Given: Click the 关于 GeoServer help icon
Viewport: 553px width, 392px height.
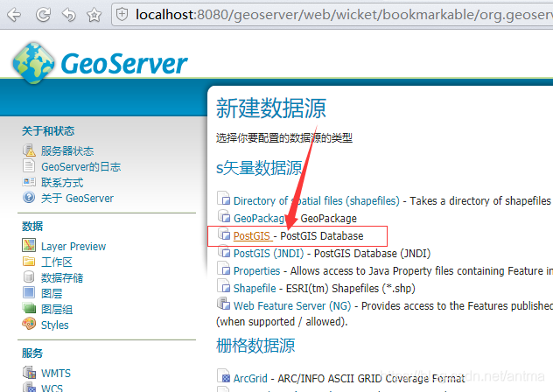Looking at the screenshot, I should (x=29, y=197).
